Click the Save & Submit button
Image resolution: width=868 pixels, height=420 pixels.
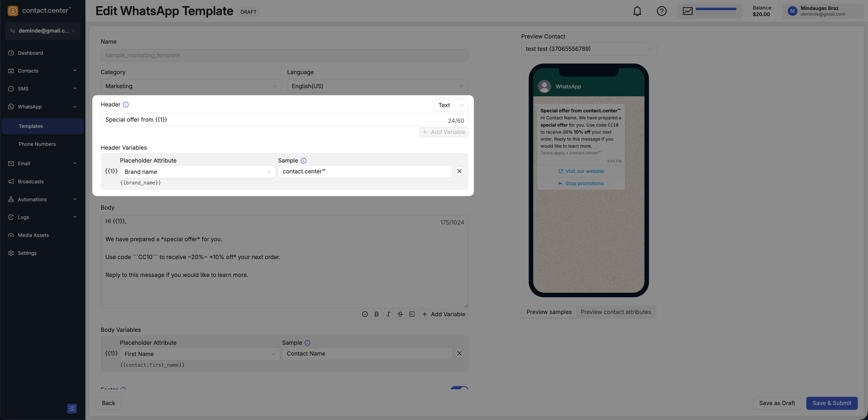tap(832, 403)
